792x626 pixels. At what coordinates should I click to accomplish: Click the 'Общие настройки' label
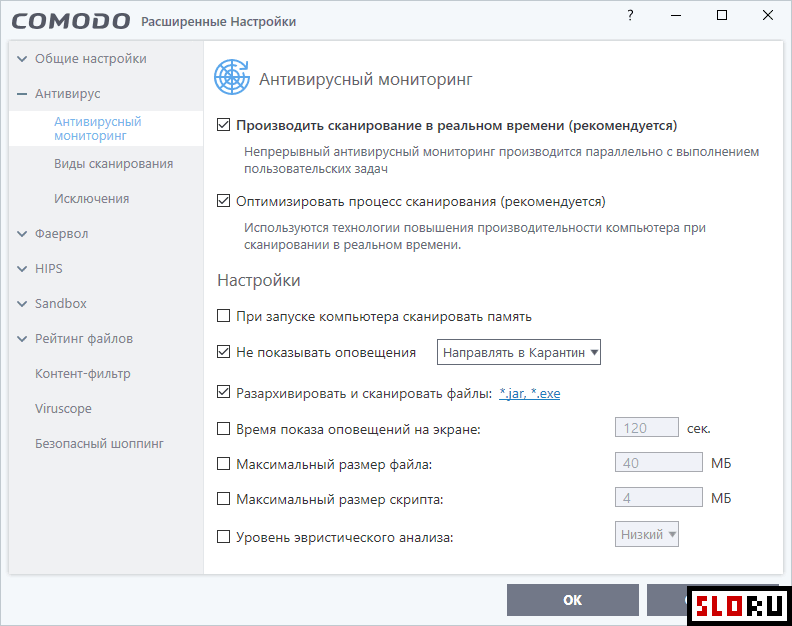point(90,59)
